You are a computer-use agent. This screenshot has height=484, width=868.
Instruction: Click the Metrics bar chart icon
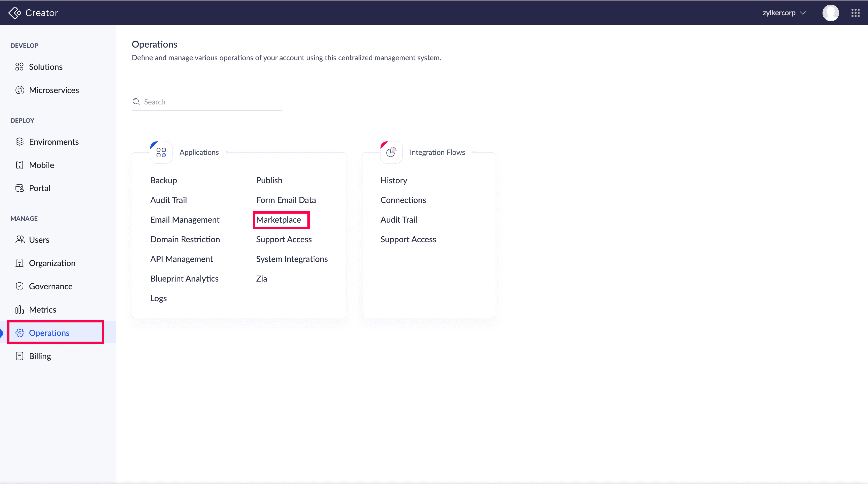tap(20, 310)
